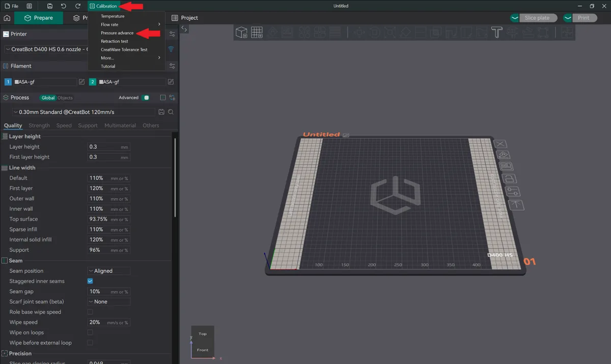Click filament 2 green color swatch
The width and height of the screenshot is (611, 364).
click(x=93, y=82)
